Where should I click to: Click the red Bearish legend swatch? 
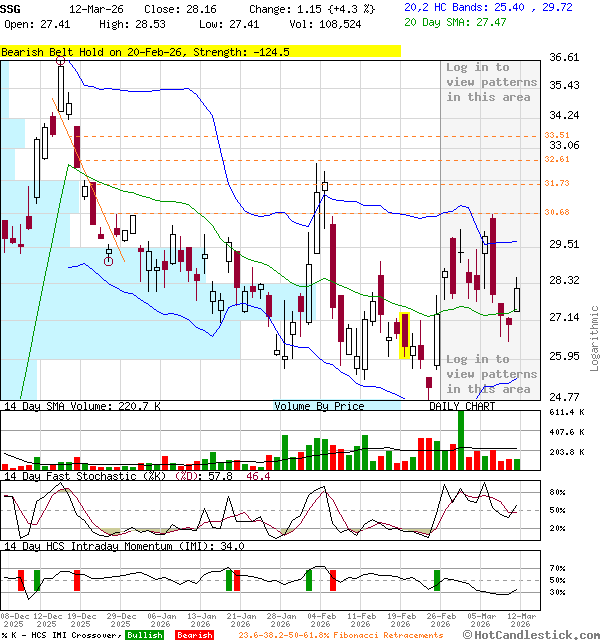pyautogui.click(x=194, y=635)
